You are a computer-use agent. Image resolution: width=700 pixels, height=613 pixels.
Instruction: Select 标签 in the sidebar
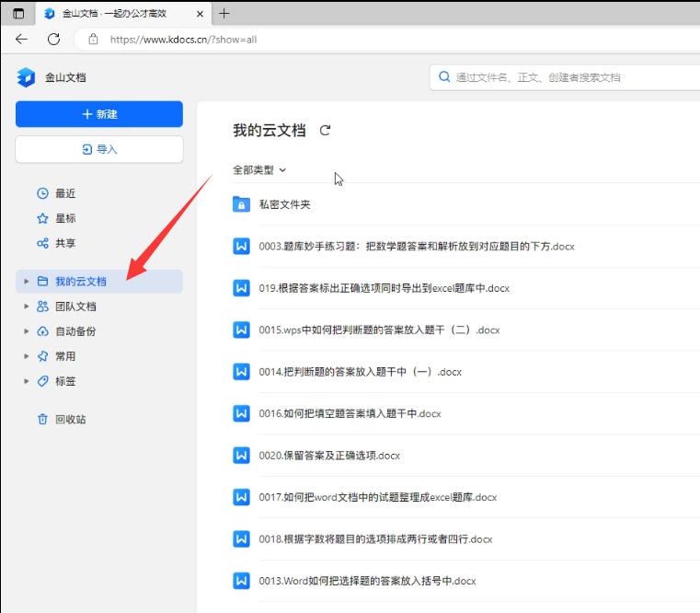click(x=65, y=382)
